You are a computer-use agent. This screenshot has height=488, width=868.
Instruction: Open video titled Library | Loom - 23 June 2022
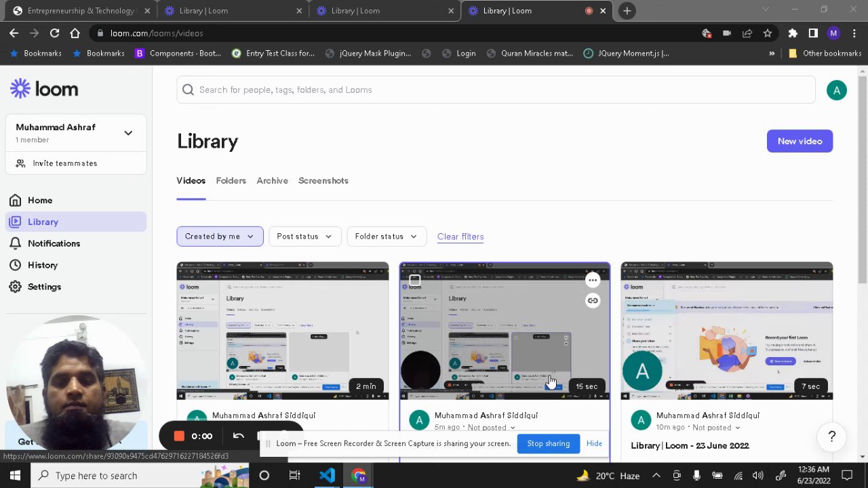tap(690, 445)
